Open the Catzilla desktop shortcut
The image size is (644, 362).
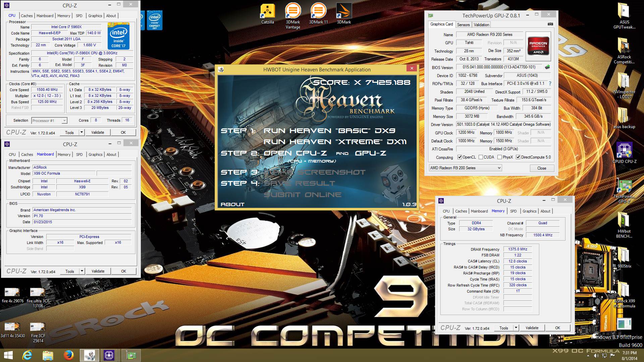click(x=268, y=14)
